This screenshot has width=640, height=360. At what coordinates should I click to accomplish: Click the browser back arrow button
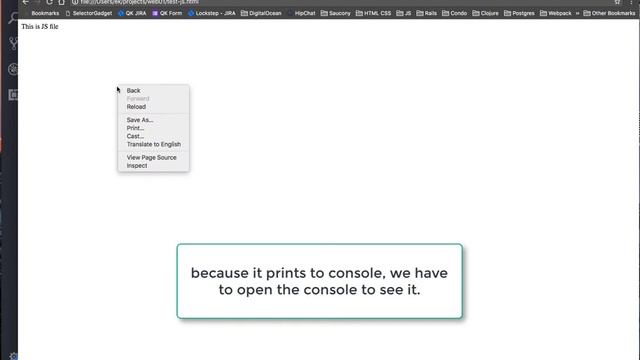pyautogui.click(x=26, y=2)
